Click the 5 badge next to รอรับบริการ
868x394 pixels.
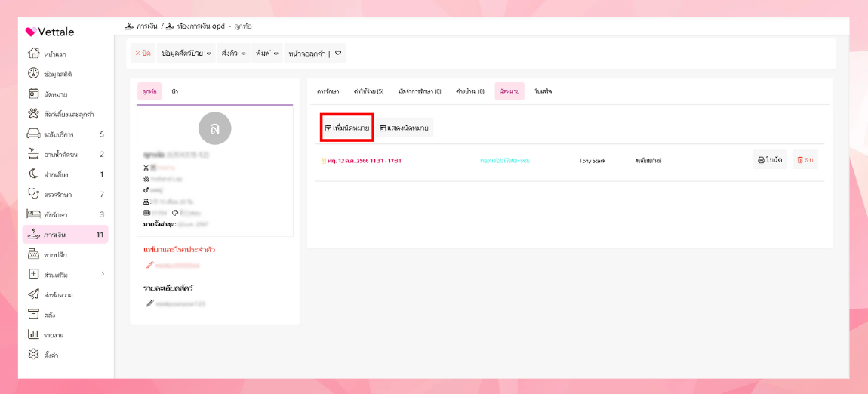click(102, 134)
